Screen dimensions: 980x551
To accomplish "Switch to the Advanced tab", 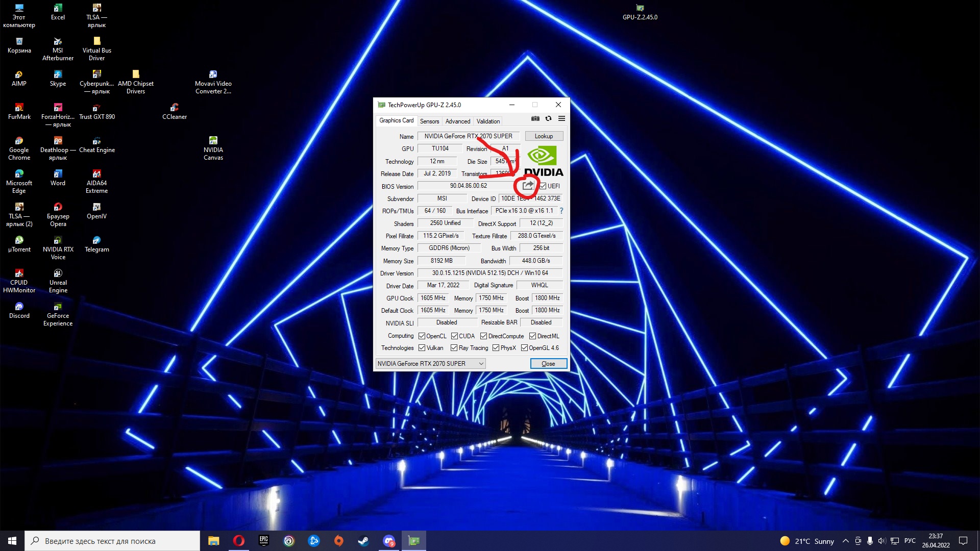I will tap(457, 121).
